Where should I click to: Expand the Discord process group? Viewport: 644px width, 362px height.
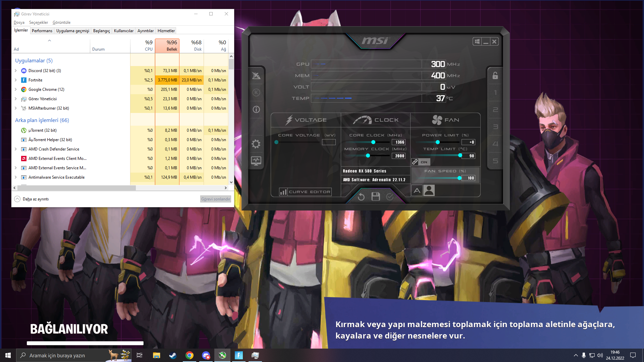pyautogui.click(x=16, y=71)
